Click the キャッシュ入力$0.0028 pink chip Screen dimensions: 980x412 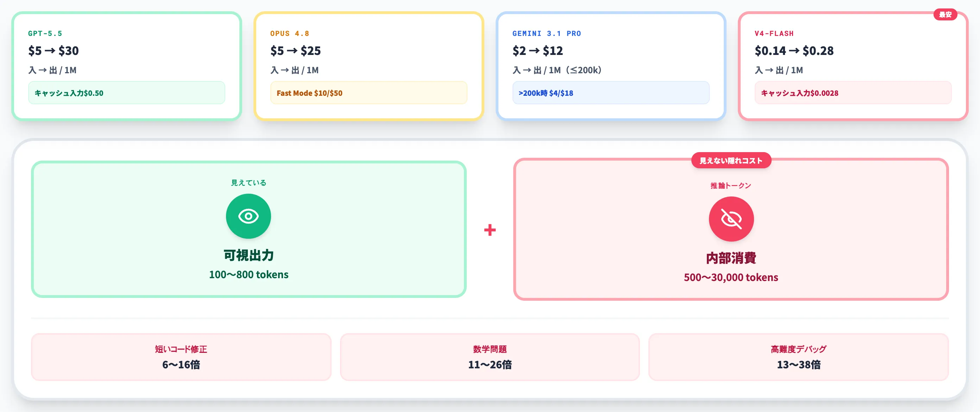853,93
